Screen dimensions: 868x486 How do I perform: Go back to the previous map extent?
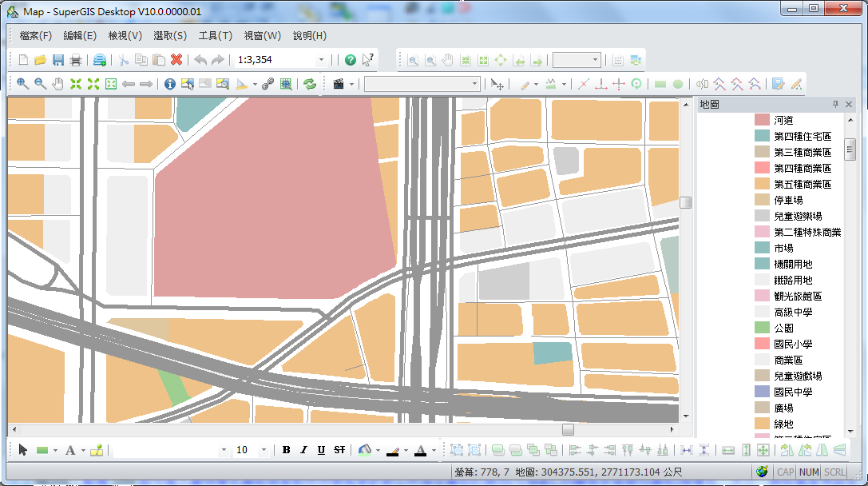[x=129, y=84]
